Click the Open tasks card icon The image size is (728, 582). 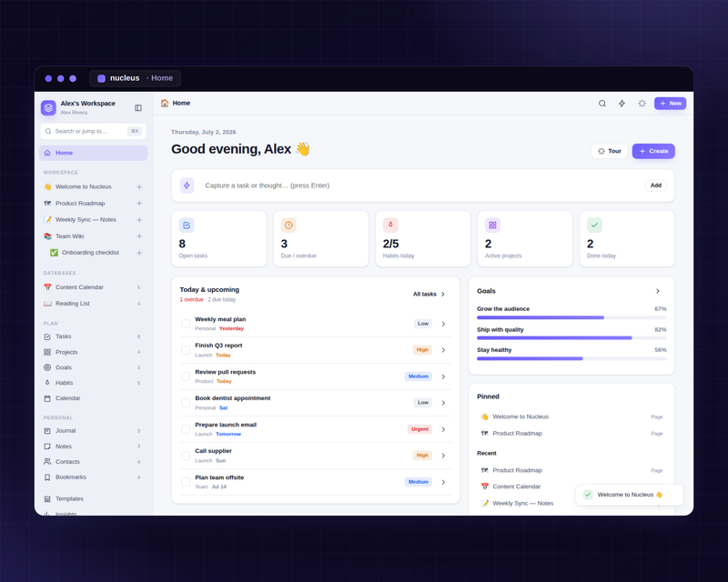(187, 226)
